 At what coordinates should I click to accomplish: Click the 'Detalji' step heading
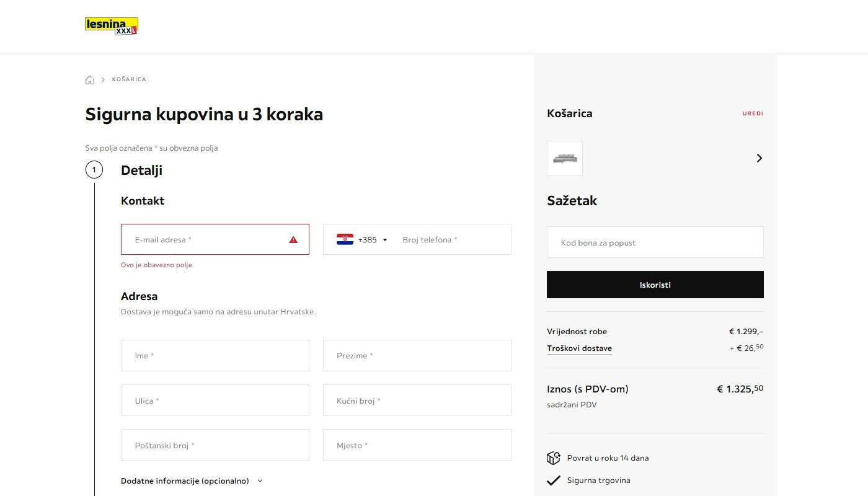point(141,170)
